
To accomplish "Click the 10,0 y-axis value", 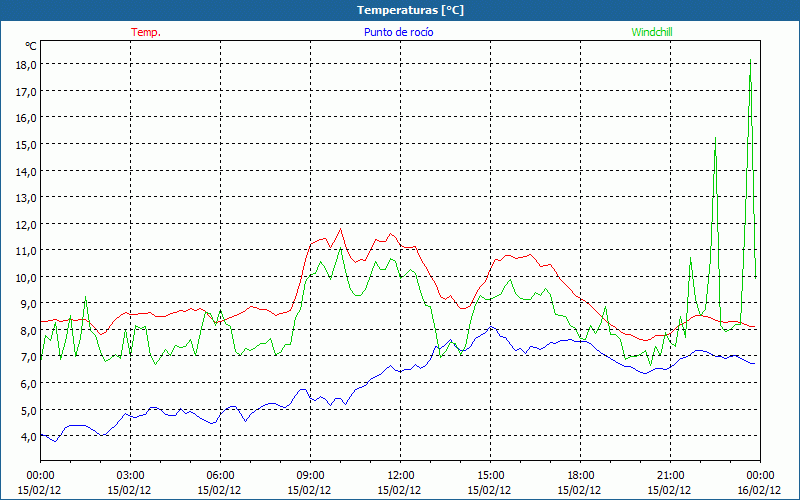I will 26,278.
